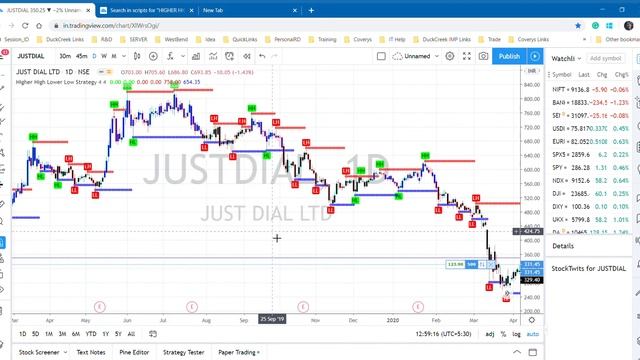This screenshot has height=360, width=640.
Task: Toggle percent scale mode
Action: pos(503,334)
